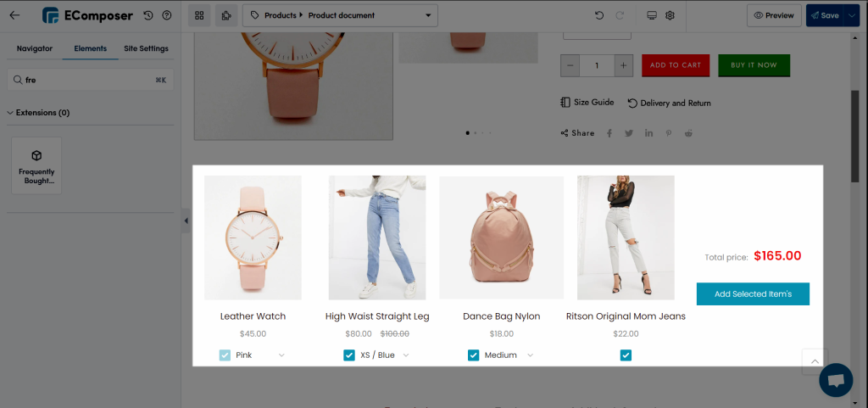Uncheck the Dance Bag Nylon checkbox
The height and width of the screenshot is (408, 868).
473,355
